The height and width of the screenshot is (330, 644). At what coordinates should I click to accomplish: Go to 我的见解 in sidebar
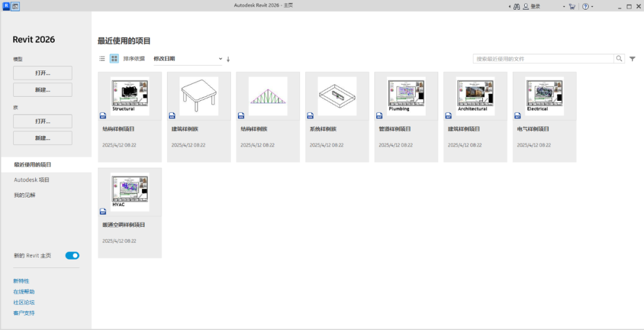coord(25,195)
